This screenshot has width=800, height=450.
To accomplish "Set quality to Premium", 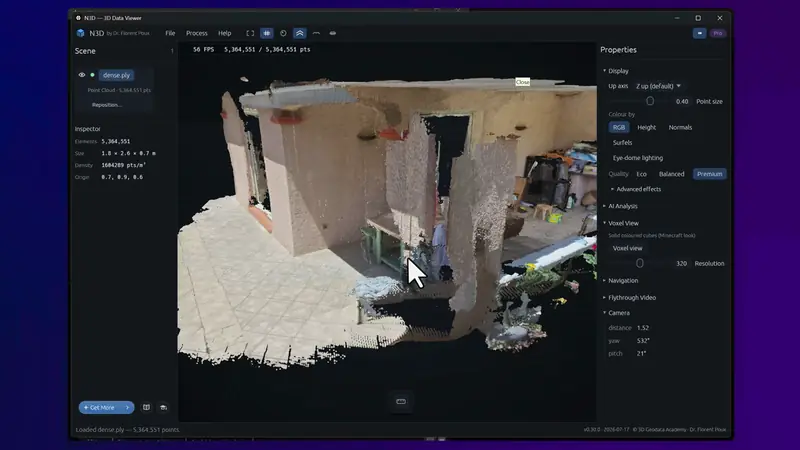I will 710,174.
